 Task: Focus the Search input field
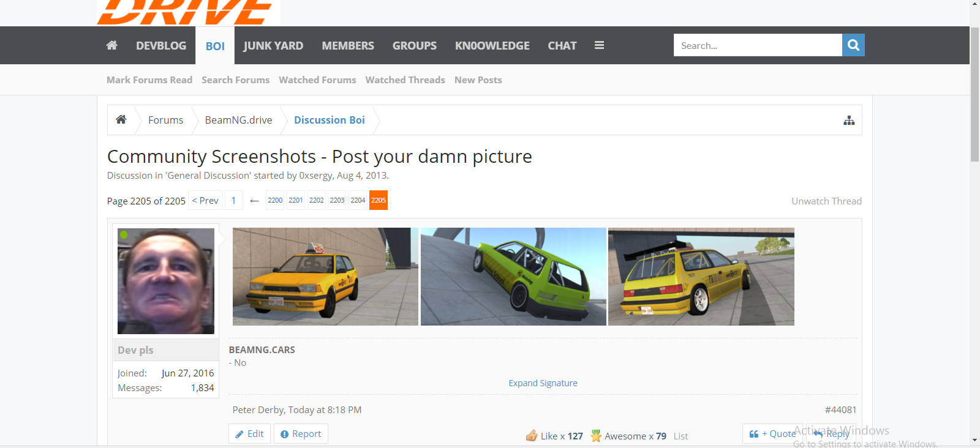coord(758,45)
